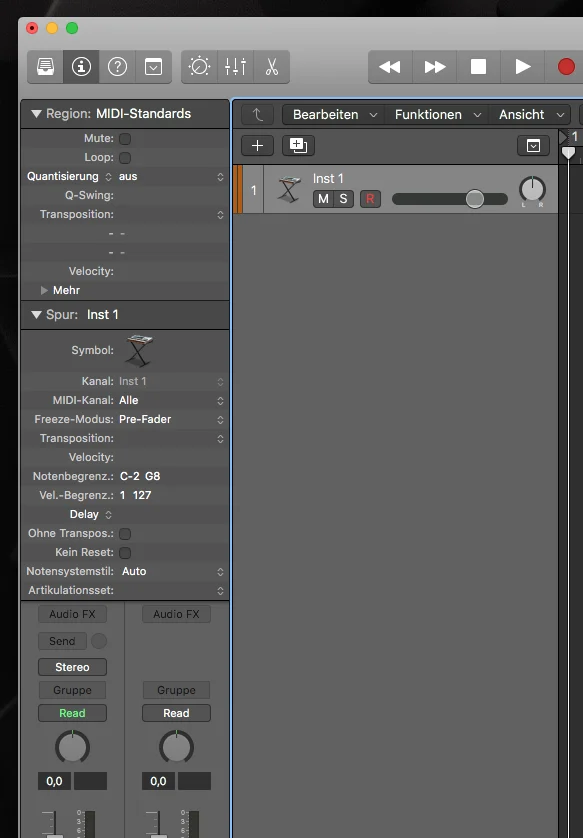The height and width of the screenshot is (838, 583).
Task: Click the playhead marker in ruler
Action: point(569,153)
